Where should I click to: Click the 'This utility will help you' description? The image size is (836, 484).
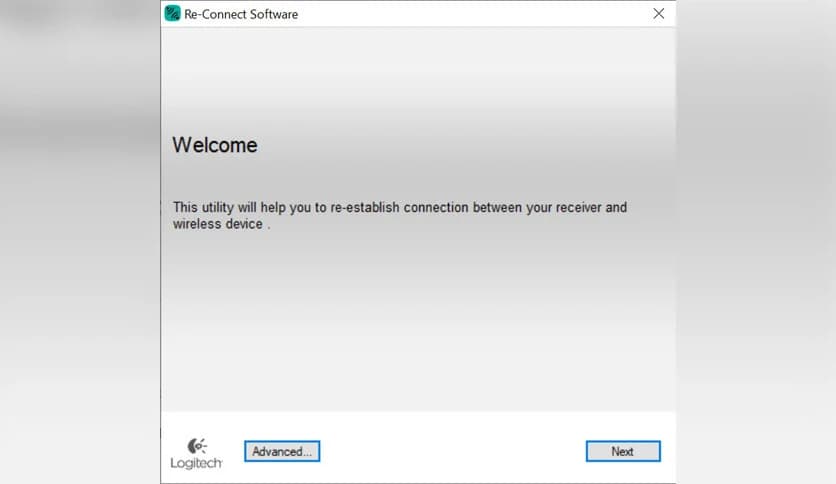pyautogui.click(x=400, y=215)
